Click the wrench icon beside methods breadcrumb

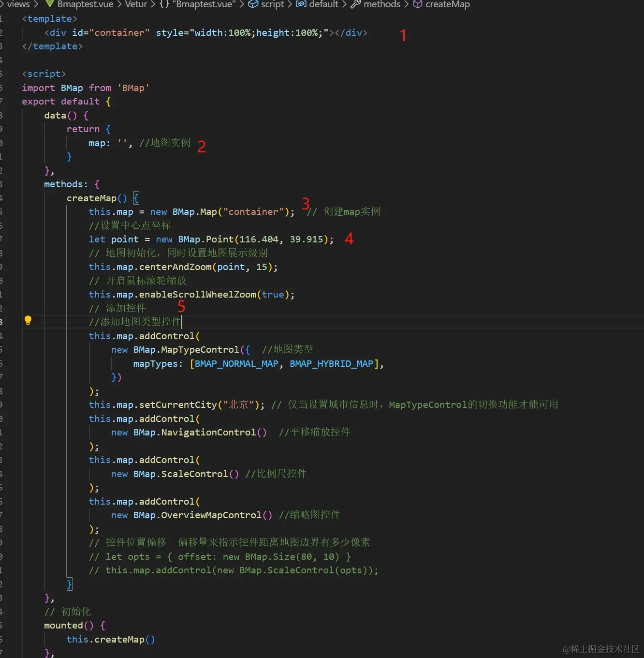click(x=356, y=4)
